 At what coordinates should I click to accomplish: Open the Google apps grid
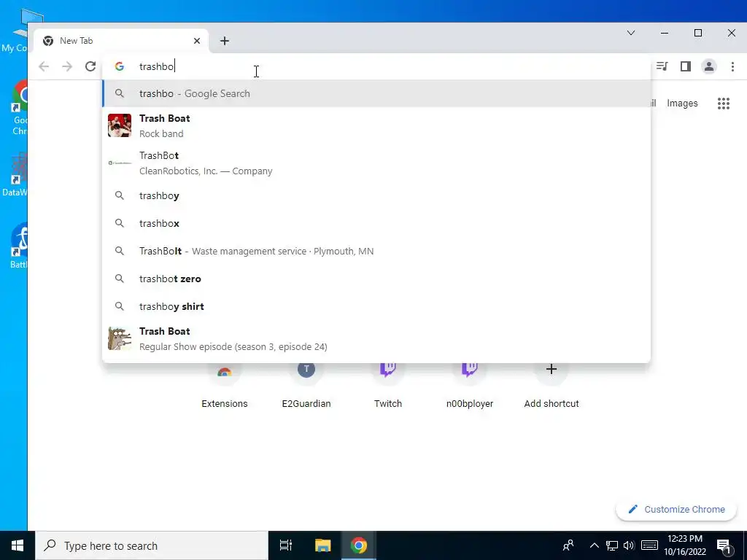(723, 104)
